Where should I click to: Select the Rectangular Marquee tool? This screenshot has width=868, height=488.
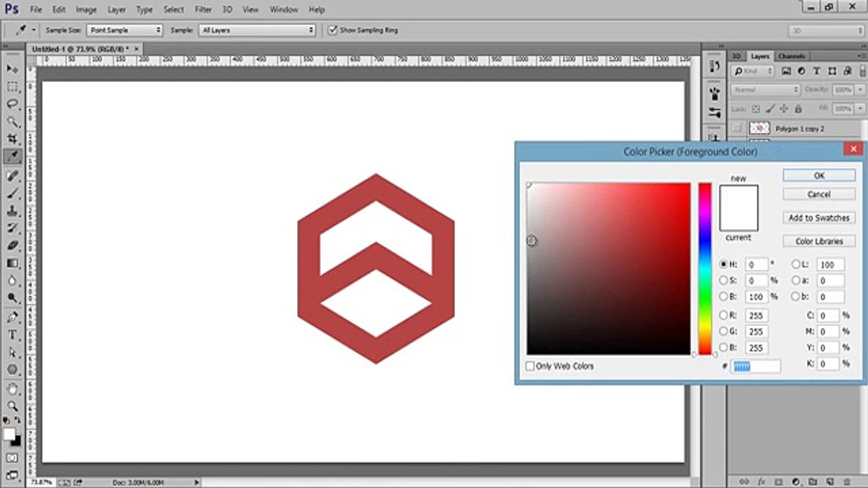coord(12,86)
